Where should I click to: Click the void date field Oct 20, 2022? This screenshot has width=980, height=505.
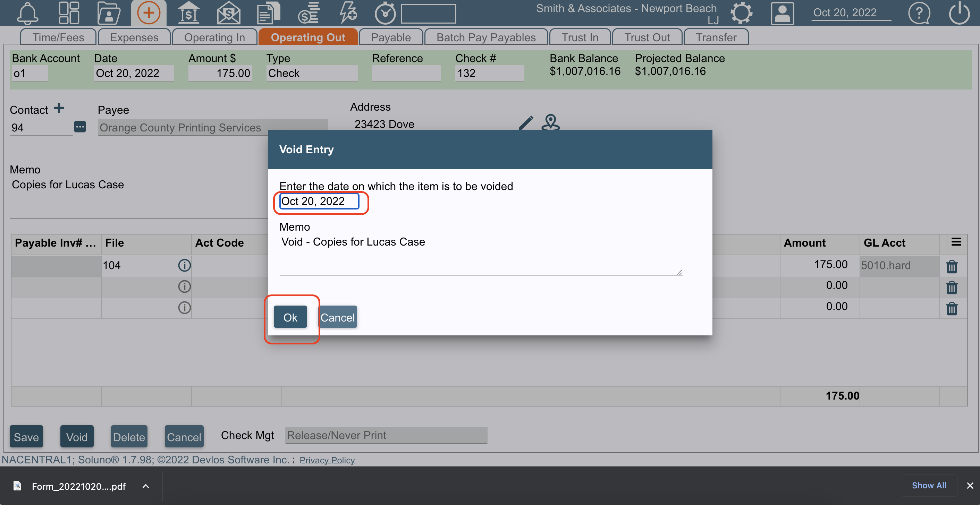click(319, 201)
